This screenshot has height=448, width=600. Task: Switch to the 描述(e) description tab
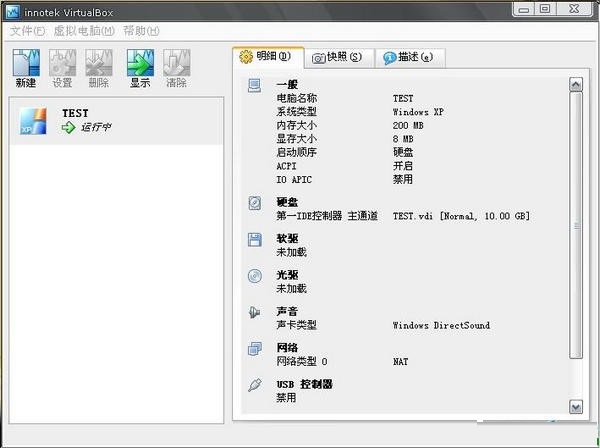409,58
